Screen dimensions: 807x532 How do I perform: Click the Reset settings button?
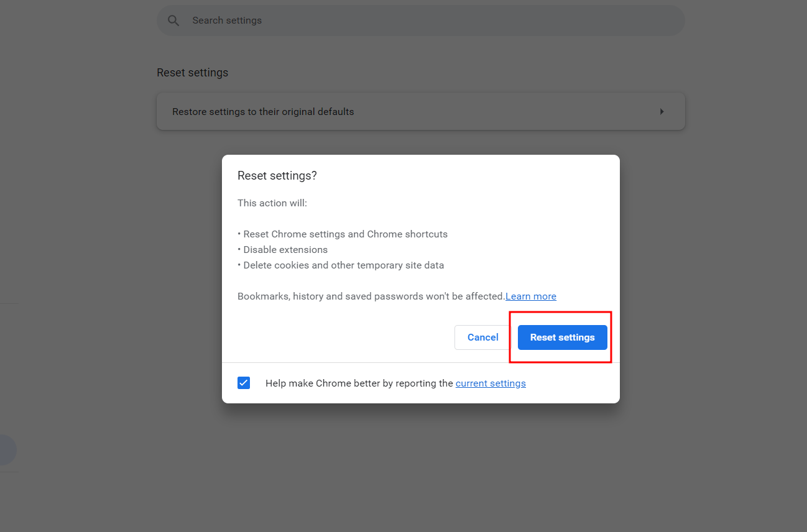click(x=562, y=337)
